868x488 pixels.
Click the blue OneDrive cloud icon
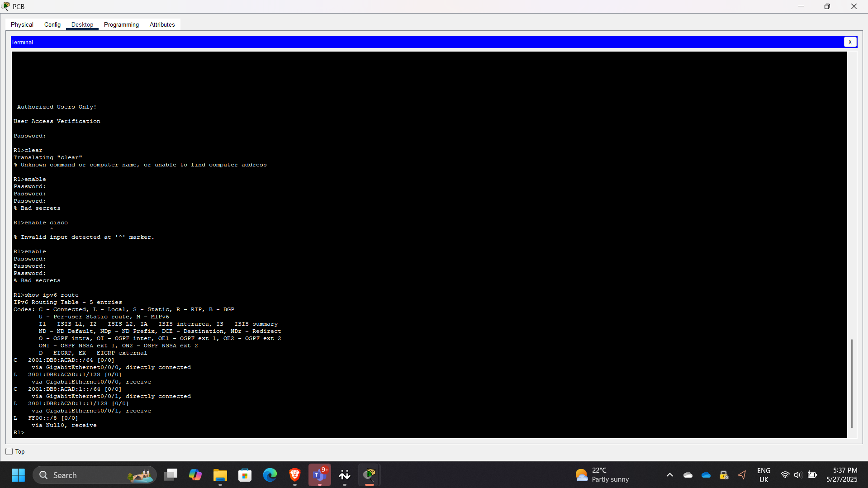706,475
